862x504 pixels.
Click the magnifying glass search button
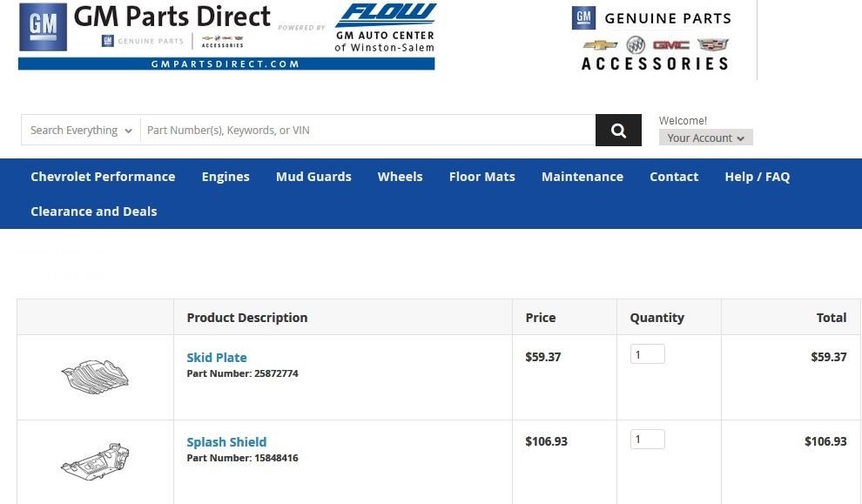click(x=618, y=131)
